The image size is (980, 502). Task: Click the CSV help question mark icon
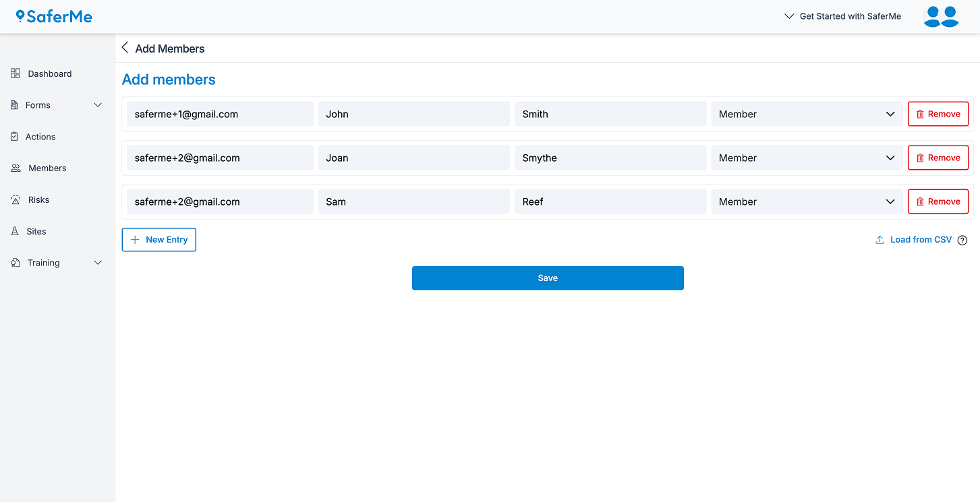962,239
